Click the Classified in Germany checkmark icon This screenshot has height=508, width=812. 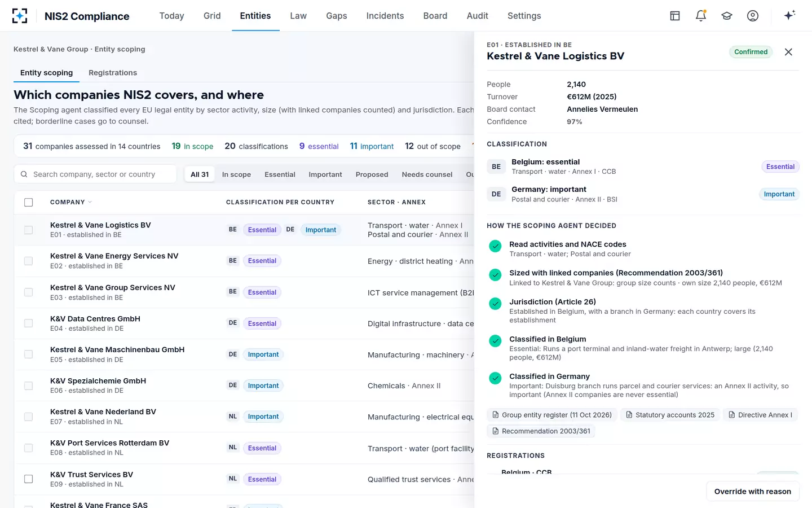click(x=495, y=378)
